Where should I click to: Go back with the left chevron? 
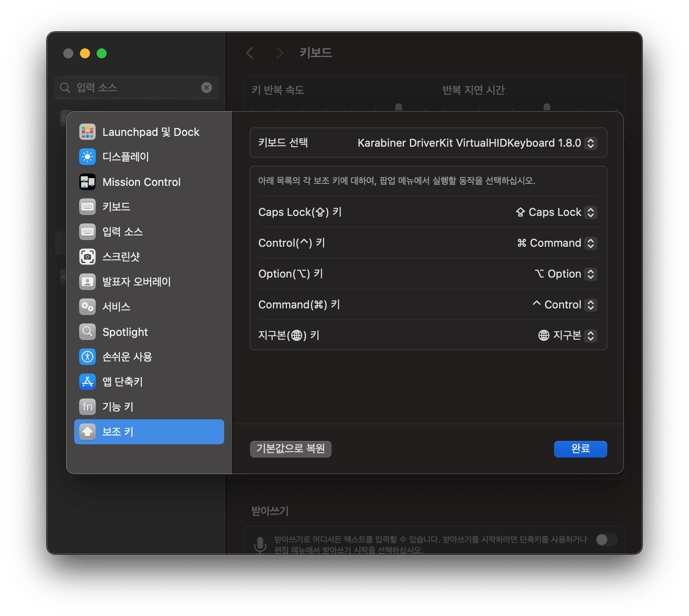click(x=250, y=53)
